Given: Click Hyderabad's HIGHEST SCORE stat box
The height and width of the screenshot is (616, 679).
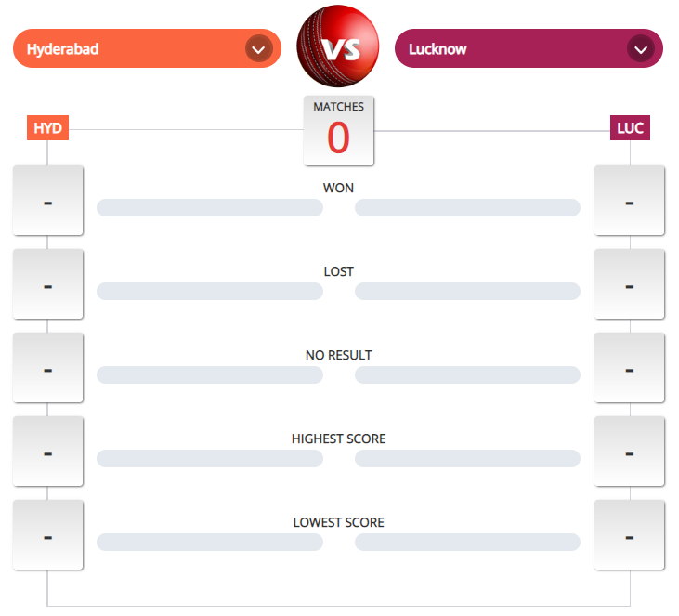Looking at the screenshot, I should [x=47, y=452].
